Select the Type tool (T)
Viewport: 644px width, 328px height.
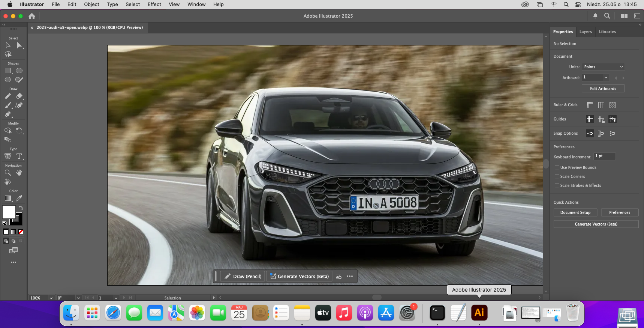tap(19, 156)
